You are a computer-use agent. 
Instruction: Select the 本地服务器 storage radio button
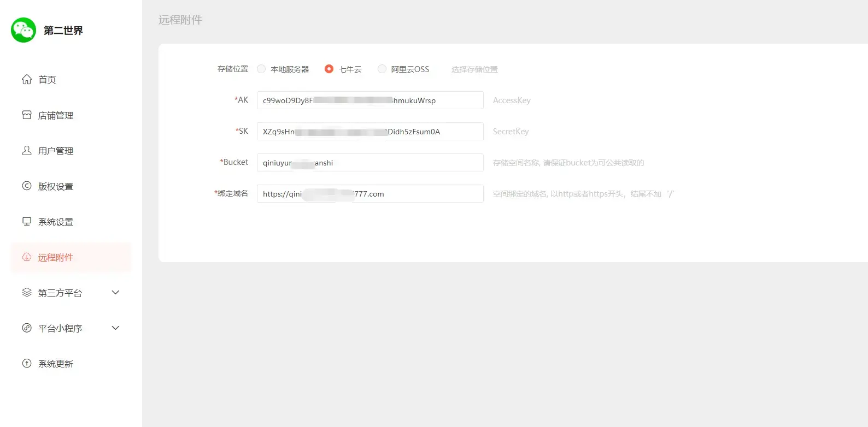click(x=261, y=69)
